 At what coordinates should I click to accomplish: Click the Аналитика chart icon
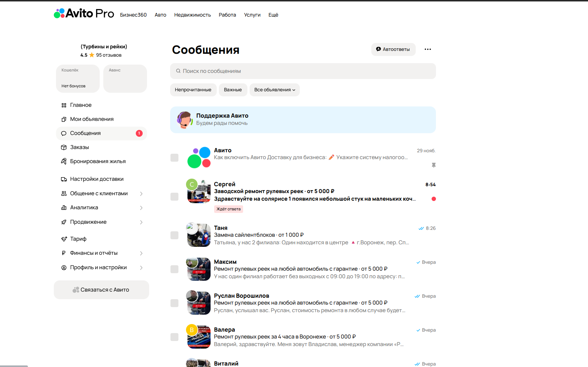pos(64,207)
